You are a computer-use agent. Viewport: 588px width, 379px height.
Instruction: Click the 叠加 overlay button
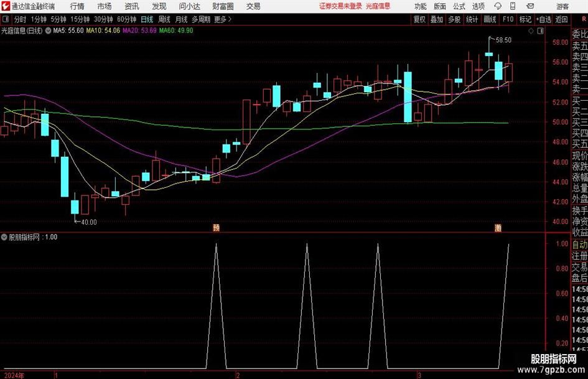pyautogui.click(x=437, y=19)
